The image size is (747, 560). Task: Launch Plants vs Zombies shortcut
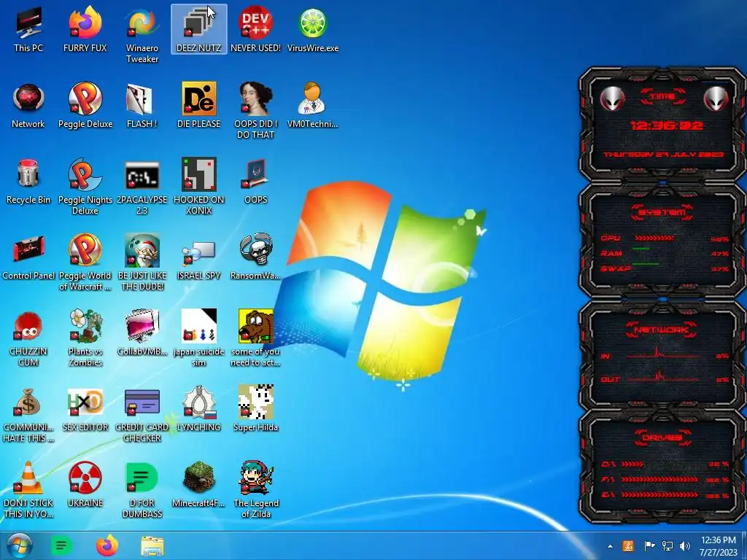click(x=85, y=338)
